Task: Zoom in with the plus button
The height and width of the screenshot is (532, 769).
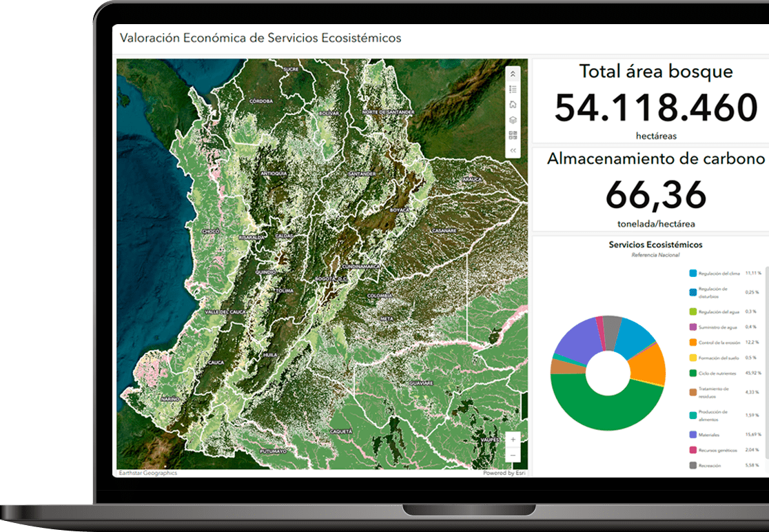Action: pyautogui.click(x=513, y=440)
